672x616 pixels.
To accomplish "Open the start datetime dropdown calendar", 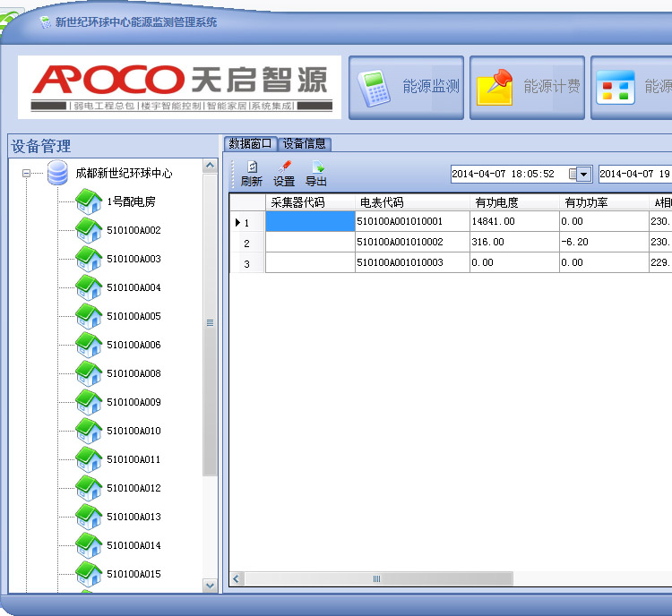I will click(x=584, y=174).
